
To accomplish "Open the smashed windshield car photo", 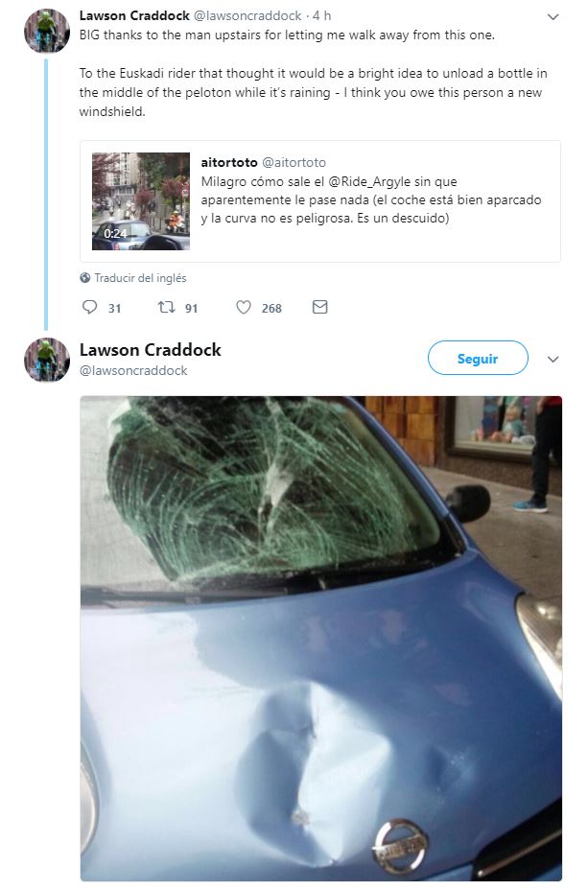I will [321, 639].
